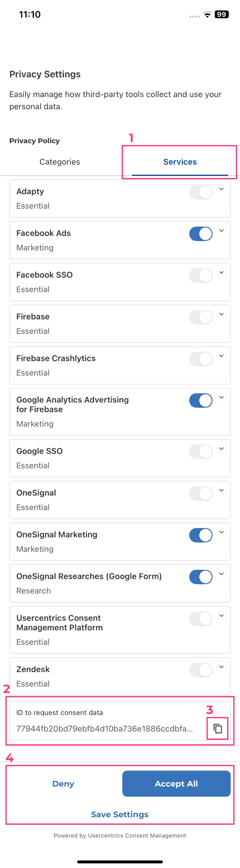Turn off Google Analytics Advertising toggle

200,401
